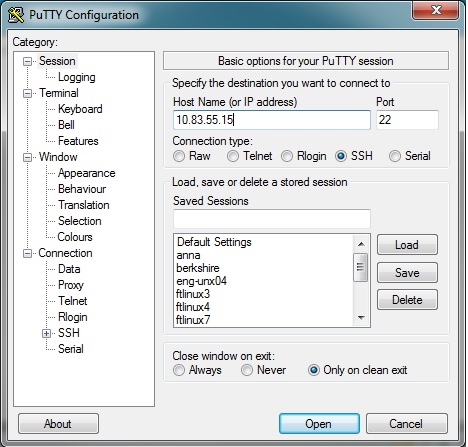Image resolution: width=468 pixels, height=447 pixels.
Task: Open the Behaviour settings category
Action: 82,189
